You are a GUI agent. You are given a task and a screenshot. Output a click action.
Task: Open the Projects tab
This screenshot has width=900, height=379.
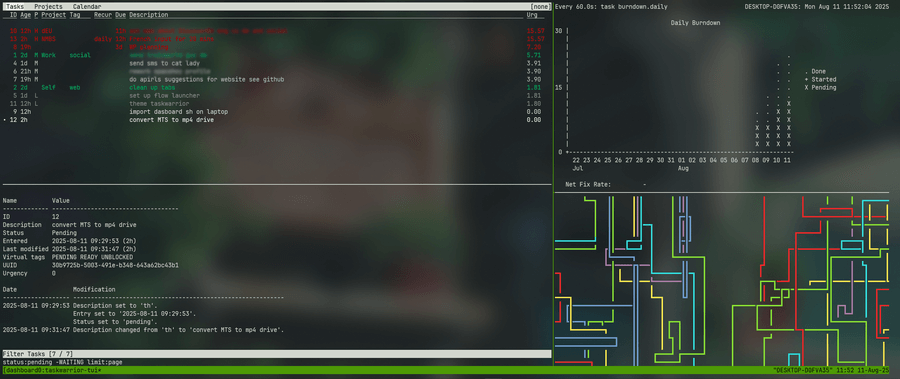click(x=48, y=6)
